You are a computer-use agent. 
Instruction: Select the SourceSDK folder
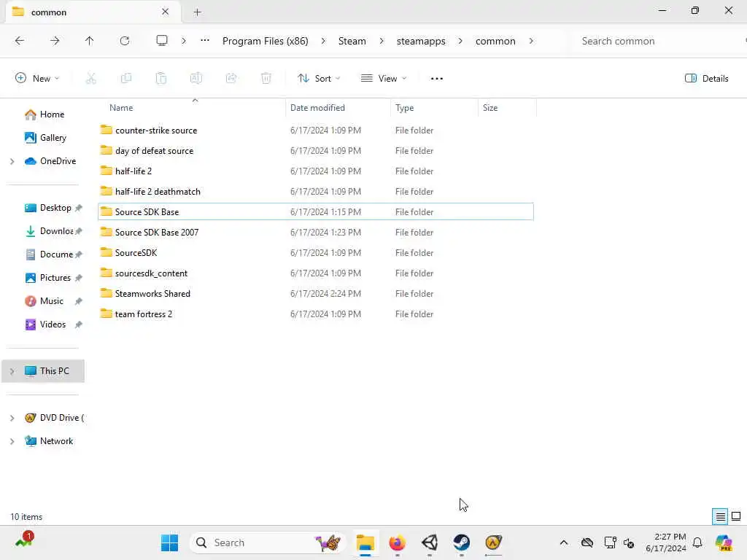315,253
